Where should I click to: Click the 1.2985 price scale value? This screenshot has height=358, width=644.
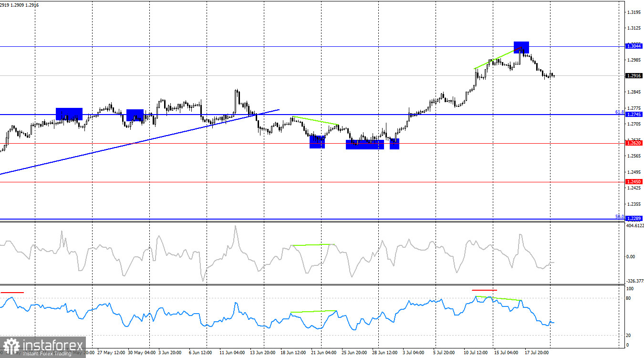tap(634, 60)
